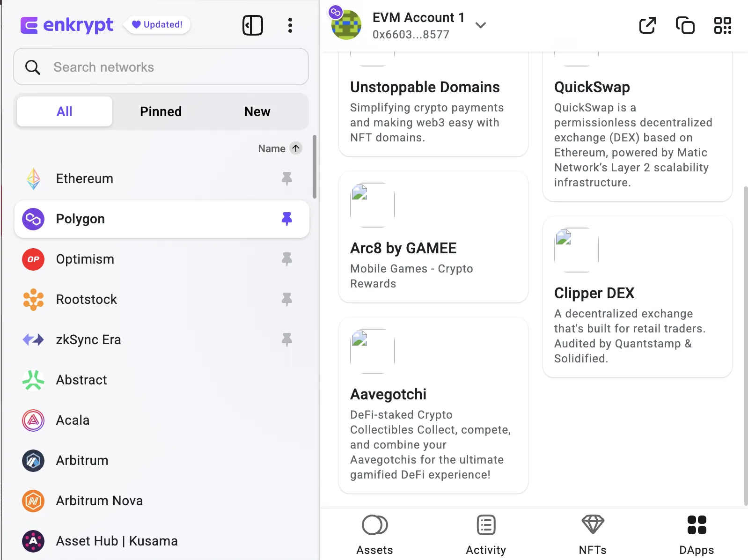Image resolution: width=748 pixels, height=560 pixels.
Task: Open the Assets tab
Action: pos(374,535)
